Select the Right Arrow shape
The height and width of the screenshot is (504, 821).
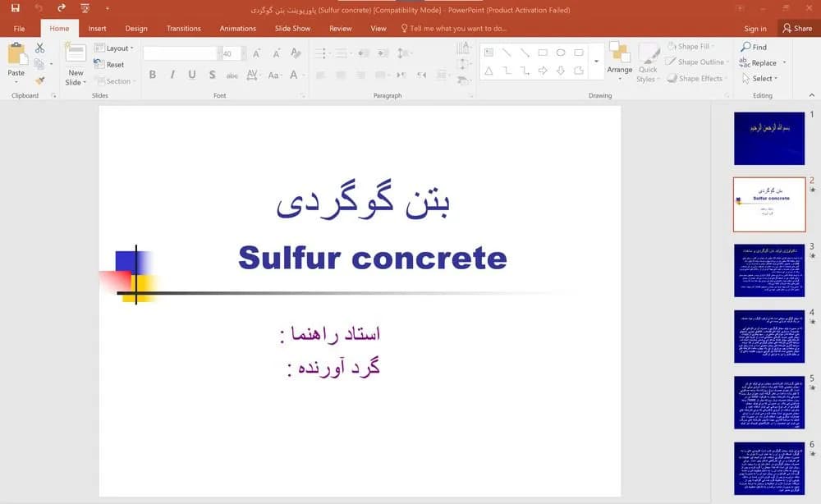[543, 71]
